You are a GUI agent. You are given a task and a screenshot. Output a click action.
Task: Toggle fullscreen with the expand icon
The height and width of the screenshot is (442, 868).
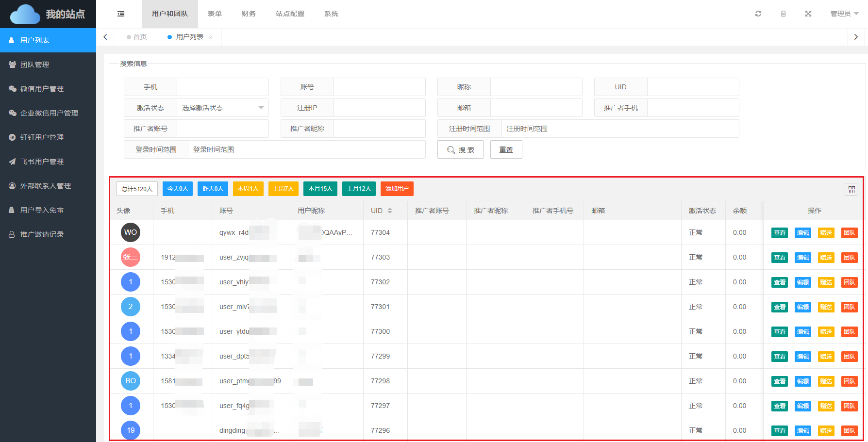pyautogui.click(x=808, y=14)
